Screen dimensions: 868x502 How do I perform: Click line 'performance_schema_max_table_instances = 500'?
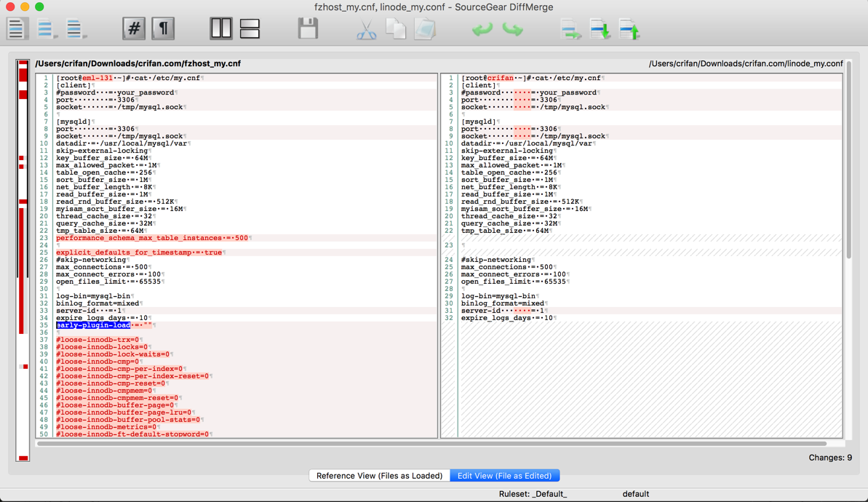pos(152,238)
